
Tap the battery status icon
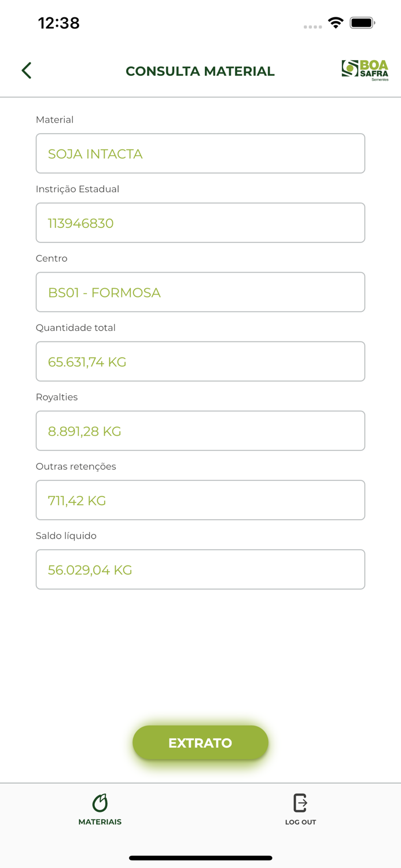(362, 23)
